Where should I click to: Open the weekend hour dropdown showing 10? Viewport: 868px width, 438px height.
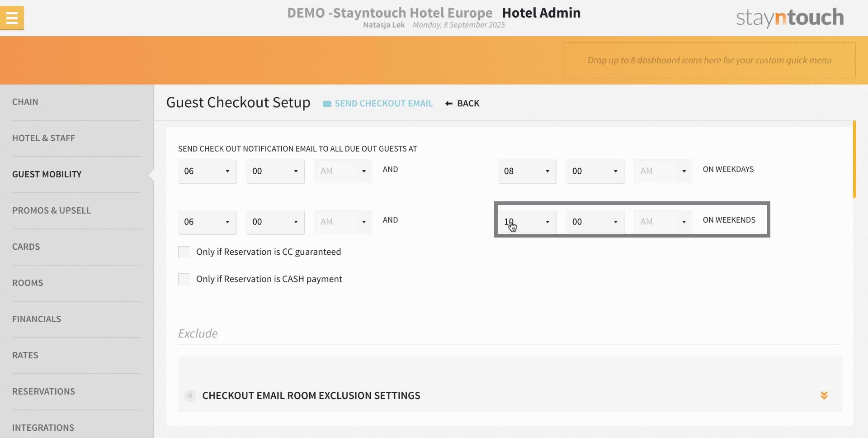[x=526, y=222]
